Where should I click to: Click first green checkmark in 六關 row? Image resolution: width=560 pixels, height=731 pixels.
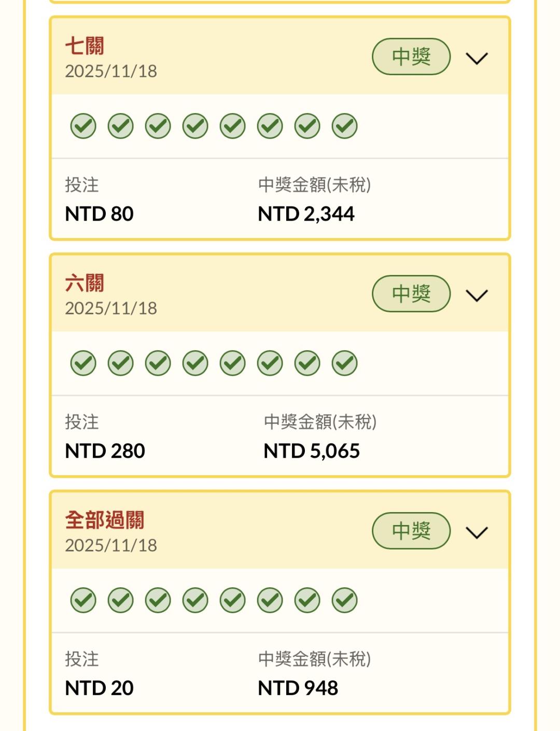tap(83, 363)
